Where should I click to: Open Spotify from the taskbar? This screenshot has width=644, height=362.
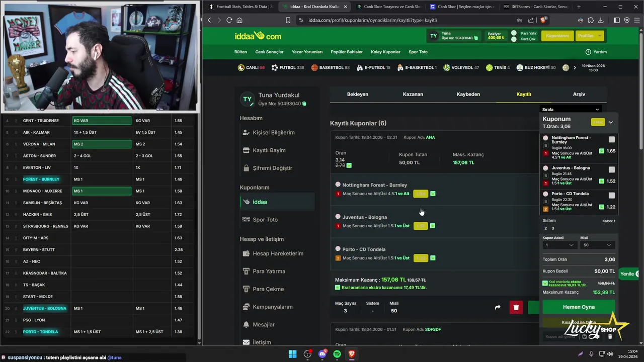[x=337, y=354]
